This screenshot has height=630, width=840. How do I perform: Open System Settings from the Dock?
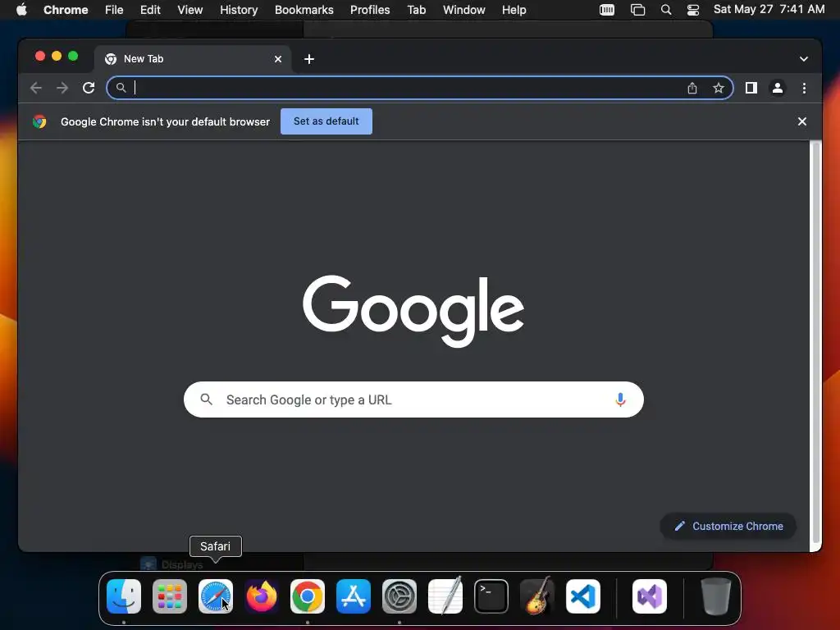coord(399,596)
